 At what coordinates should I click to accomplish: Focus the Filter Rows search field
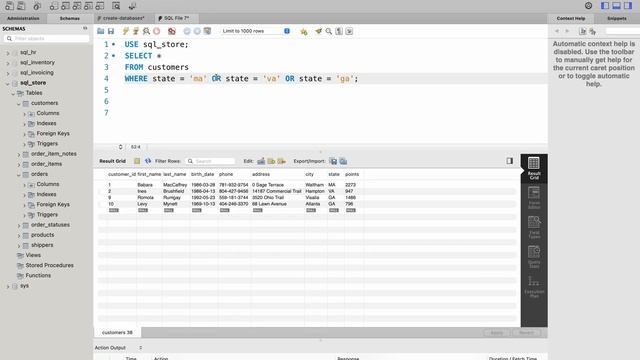(x=210, y=161)
